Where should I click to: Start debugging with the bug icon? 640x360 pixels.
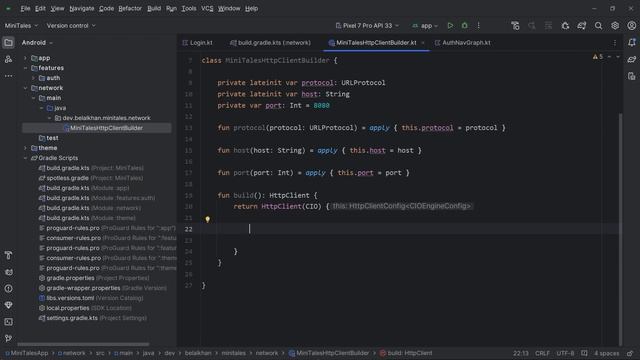coord(464,26)
